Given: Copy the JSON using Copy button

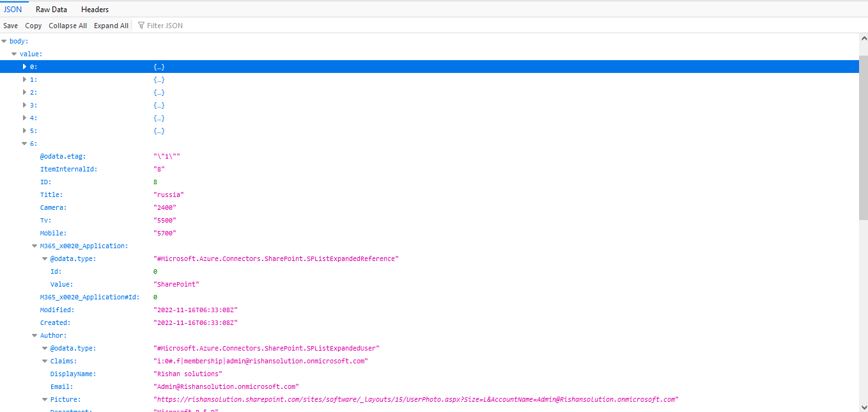Looking at the screenshot, I should pyautogui.click(x=33, y=26).
